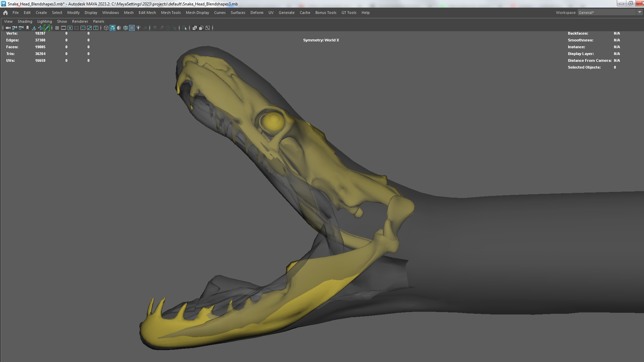Open the Mesh menu
This screenshot has height=362, width=644.
tap(129, 13)
